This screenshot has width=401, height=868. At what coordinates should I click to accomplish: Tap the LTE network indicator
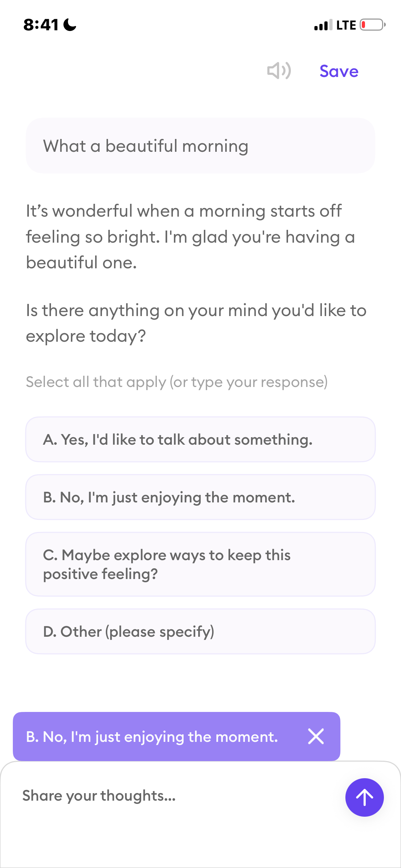coord(346,25)
